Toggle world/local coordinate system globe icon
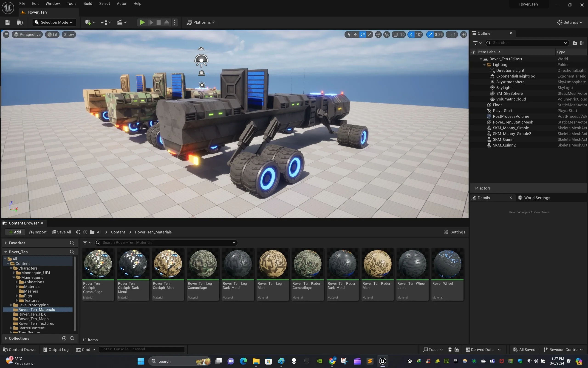This screenshot has height=368, width=588. 378,34
